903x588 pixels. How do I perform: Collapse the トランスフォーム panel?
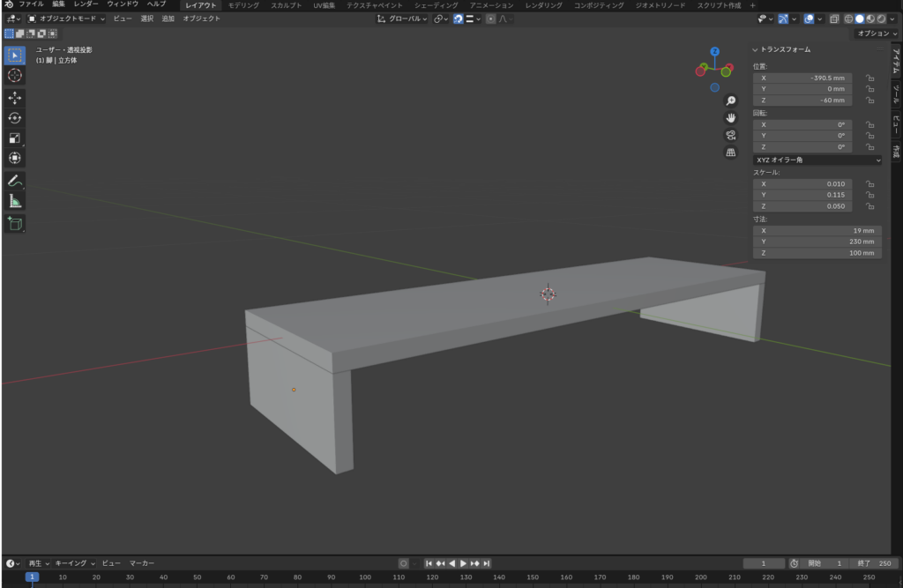point(755,50)
